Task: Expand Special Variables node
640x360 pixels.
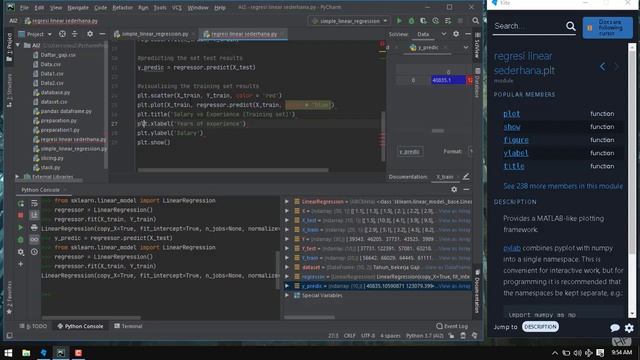Action: point(287,296)
